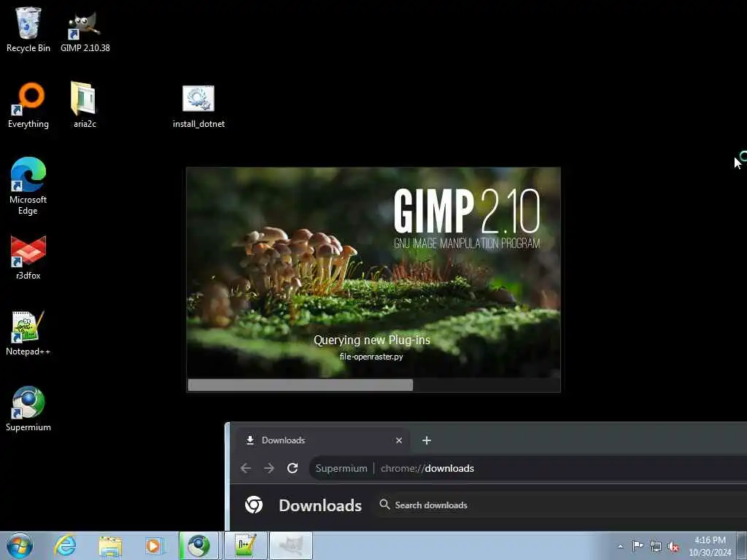
Task: Open Windows Explorer from the taskbar
Action: (111, 545)
